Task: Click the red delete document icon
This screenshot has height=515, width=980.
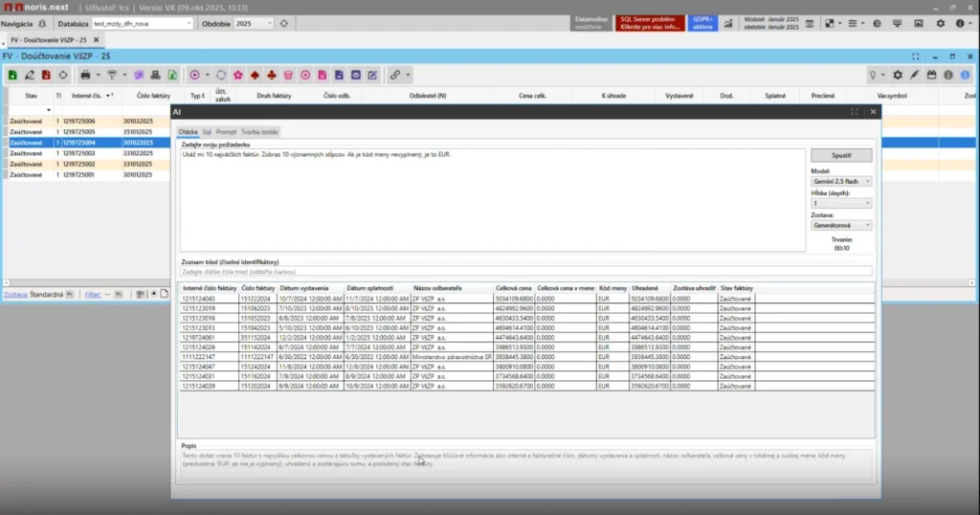Action: click(x=47, y=75)
